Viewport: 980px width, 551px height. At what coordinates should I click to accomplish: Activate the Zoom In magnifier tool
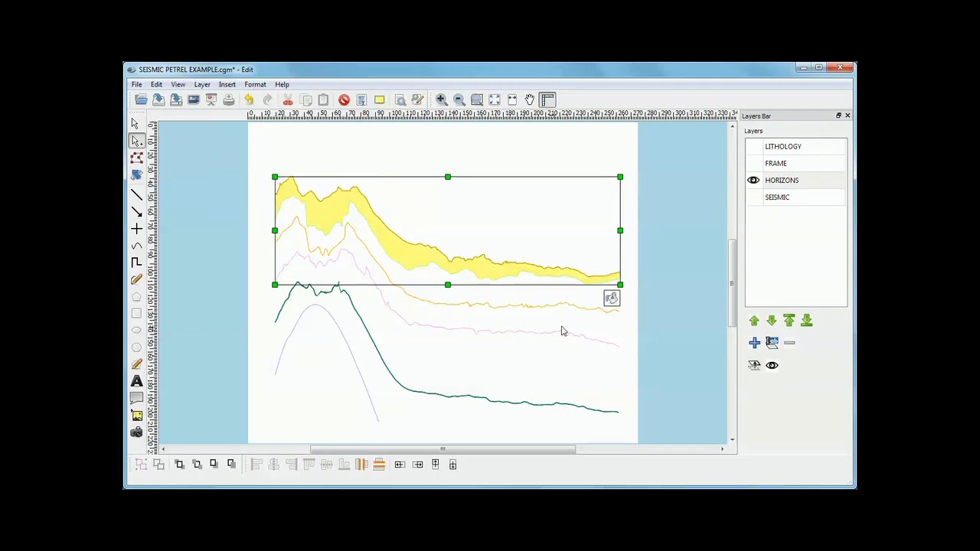(x=441, y=99)
